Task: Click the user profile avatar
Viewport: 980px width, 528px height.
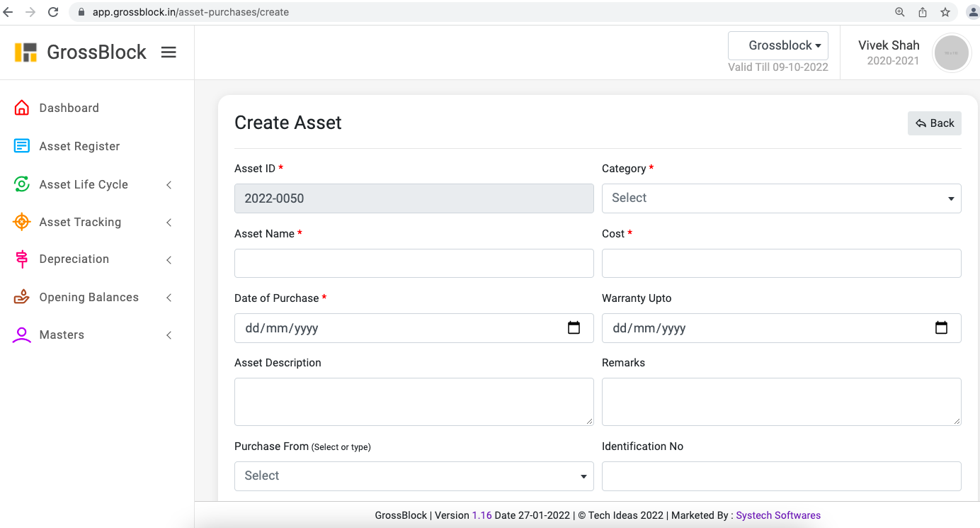Action: (x=951, y=53)
